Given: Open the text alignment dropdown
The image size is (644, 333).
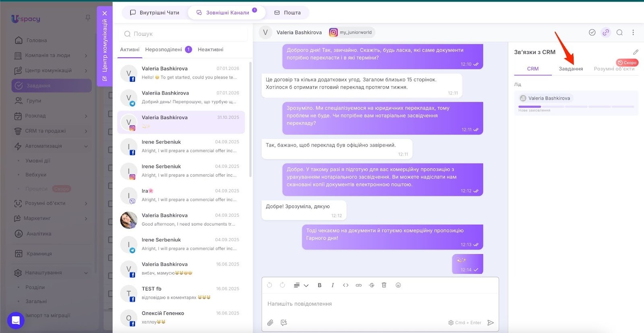Looking at the screenshot, I should coord(301,285).
